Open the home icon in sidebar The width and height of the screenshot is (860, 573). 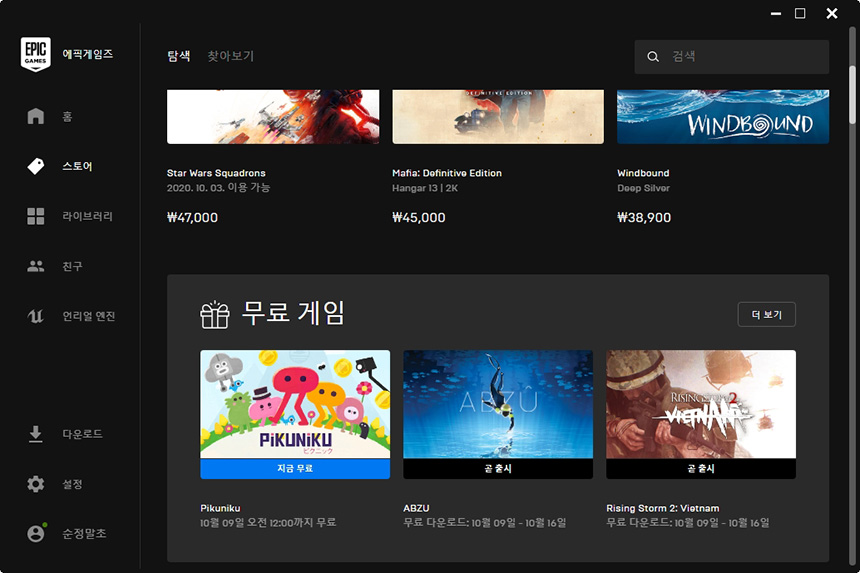(36, 116)
